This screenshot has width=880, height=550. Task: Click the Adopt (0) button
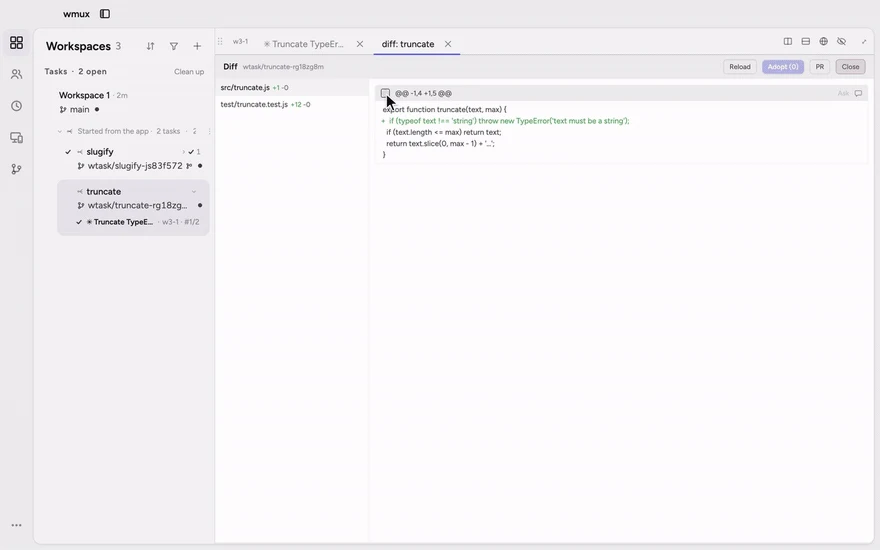point(783,67)
